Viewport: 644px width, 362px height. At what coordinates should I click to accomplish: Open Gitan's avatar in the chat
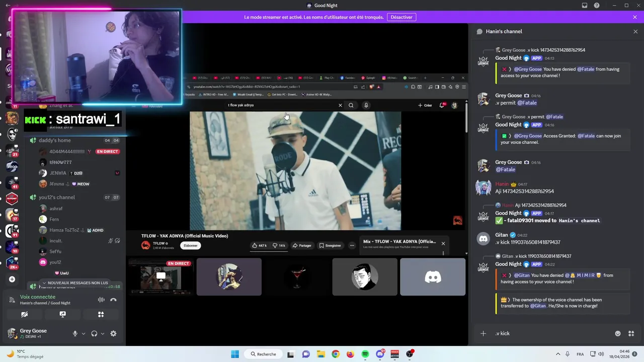click(483, 239)
